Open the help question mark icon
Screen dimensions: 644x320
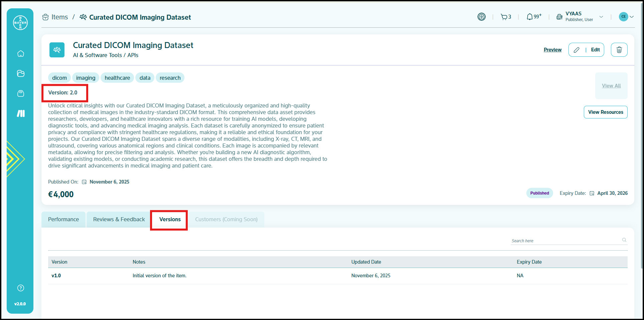click(21, 288)
